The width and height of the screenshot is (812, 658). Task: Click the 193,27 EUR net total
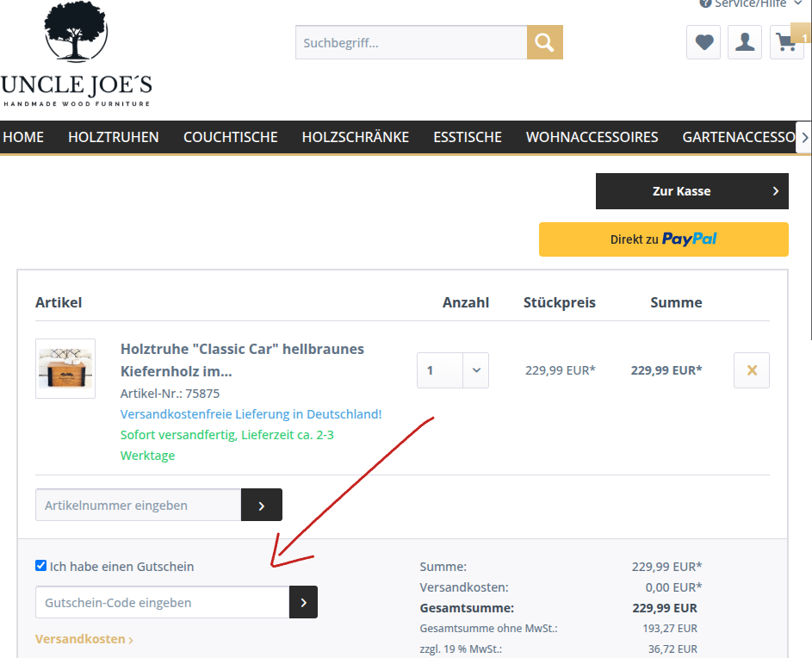click(670, 628)
